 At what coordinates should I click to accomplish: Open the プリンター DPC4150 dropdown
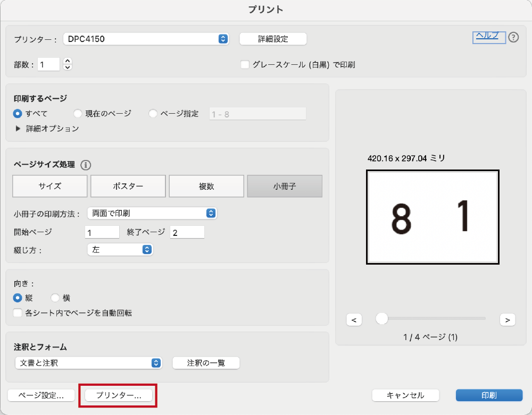146,39
